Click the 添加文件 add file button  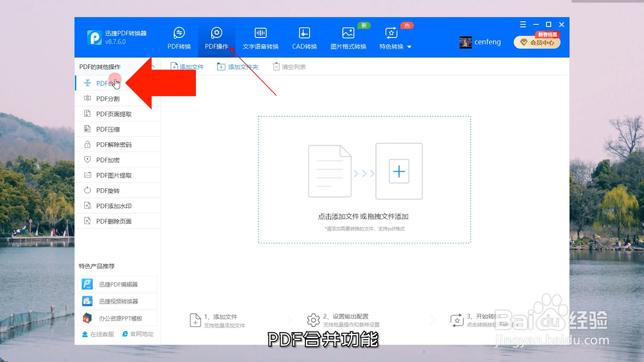(187, 66)
